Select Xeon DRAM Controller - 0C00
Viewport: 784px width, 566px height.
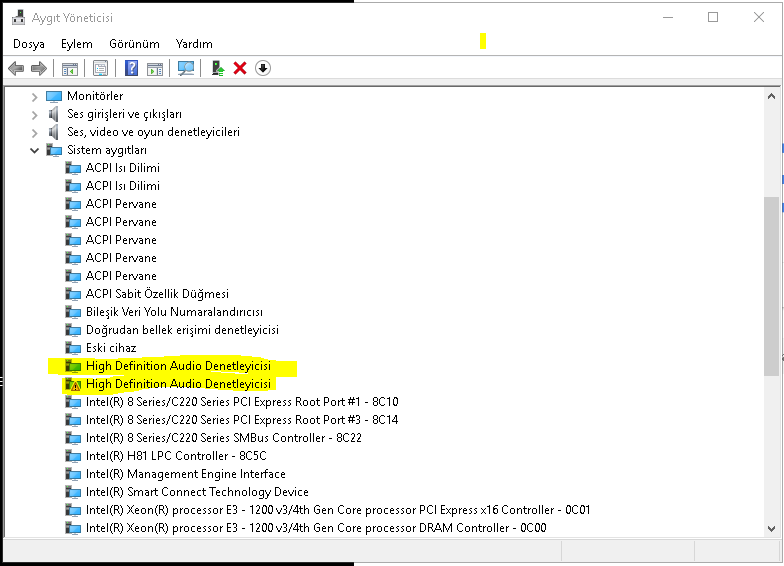(x=316, y=528)
